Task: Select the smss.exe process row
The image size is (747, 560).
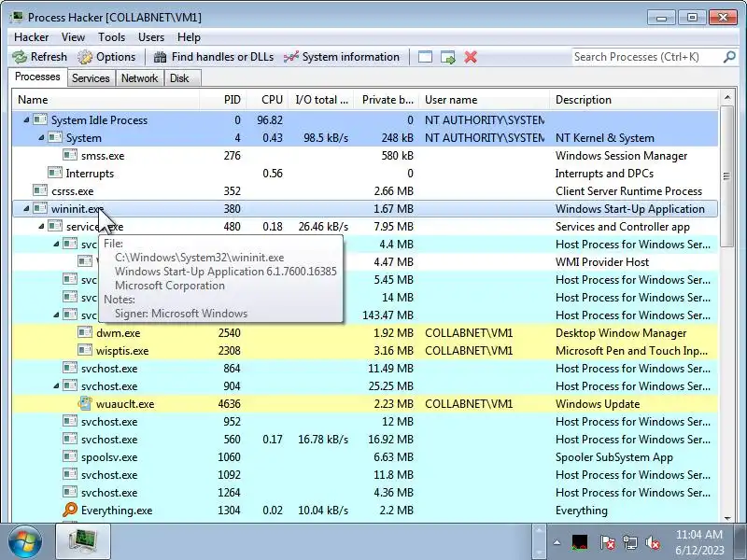Action: [365, 155]
